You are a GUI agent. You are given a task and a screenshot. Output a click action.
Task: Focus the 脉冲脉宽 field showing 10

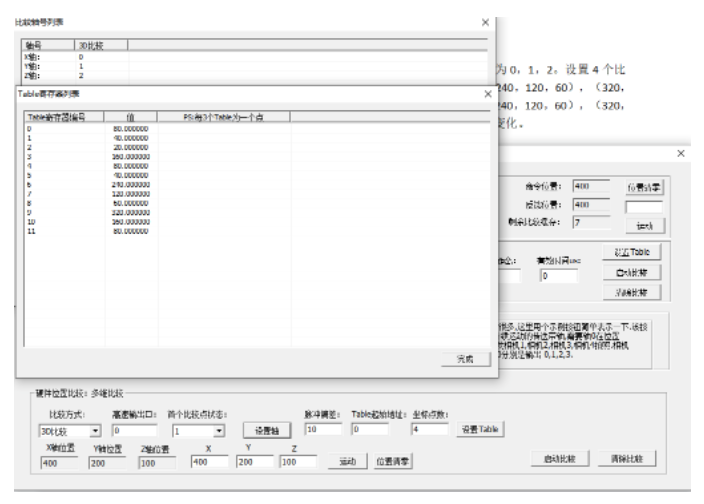tap(323, 429)
